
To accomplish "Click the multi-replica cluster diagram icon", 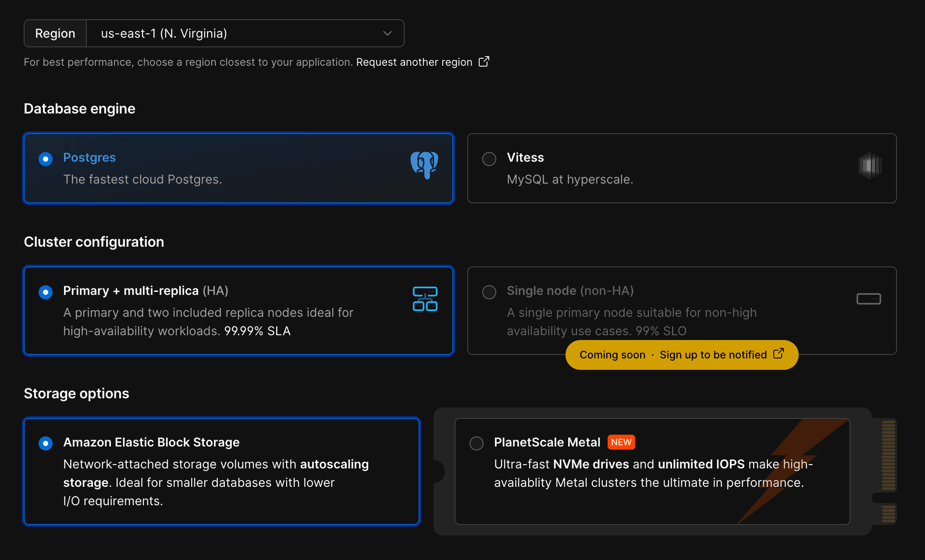I will click(x=424, y=299).
